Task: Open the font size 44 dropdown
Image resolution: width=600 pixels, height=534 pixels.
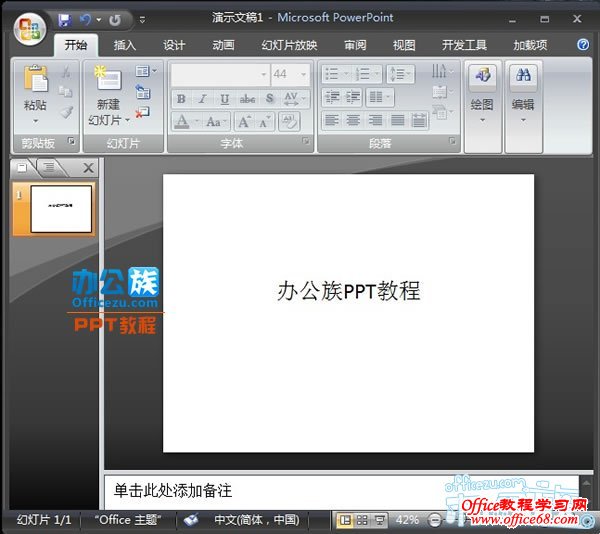Action: click(303, 74)
